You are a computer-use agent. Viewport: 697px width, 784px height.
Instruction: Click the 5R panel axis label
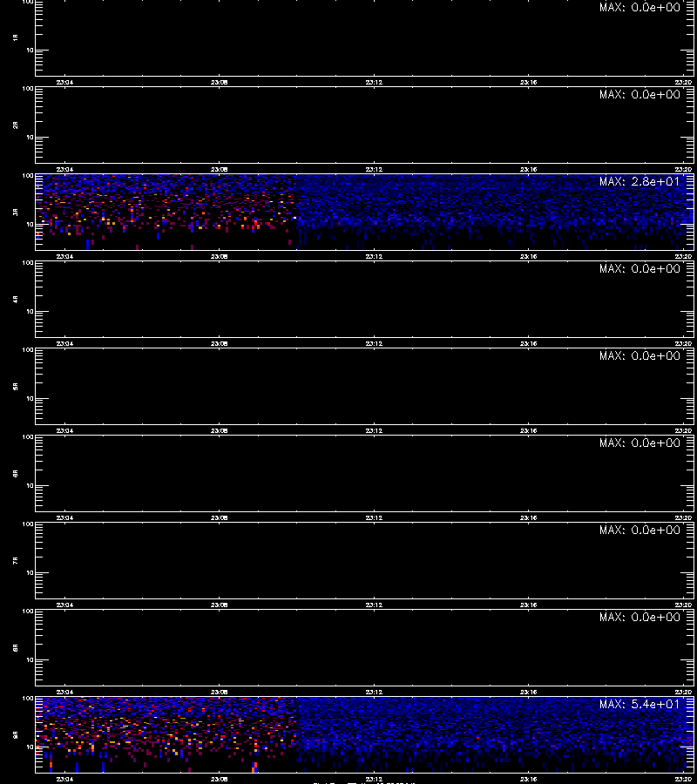click(16, 386)
